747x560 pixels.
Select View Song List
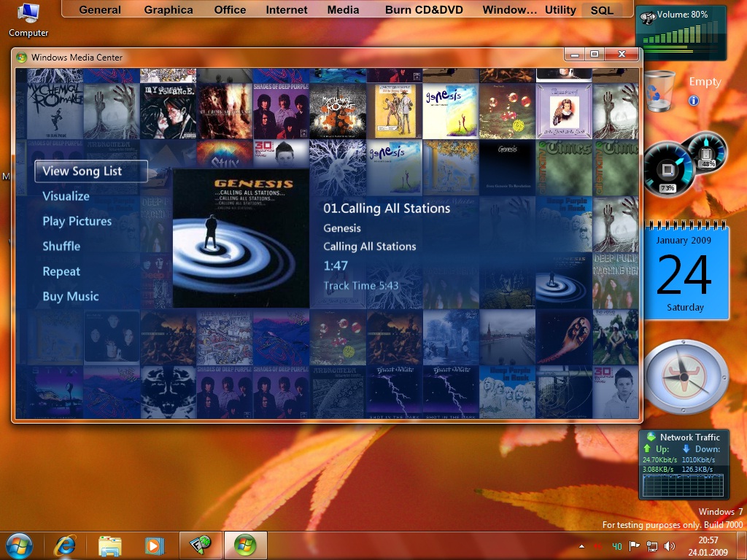91,171
